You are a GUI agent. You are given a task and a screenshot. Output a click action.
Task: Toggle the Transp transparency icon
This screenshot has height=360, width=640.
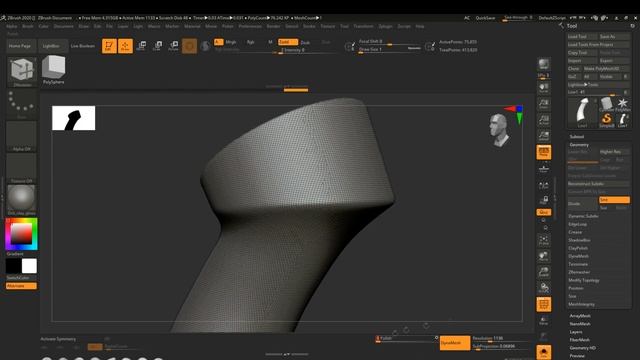pos(544,321)
